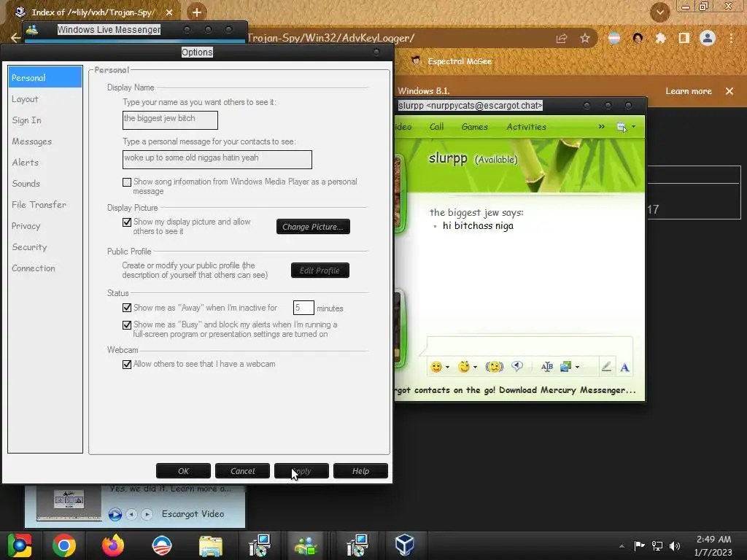The image size is (747, 560).
Task: Bookmark this page with the star icon
Action: [585, 38]
